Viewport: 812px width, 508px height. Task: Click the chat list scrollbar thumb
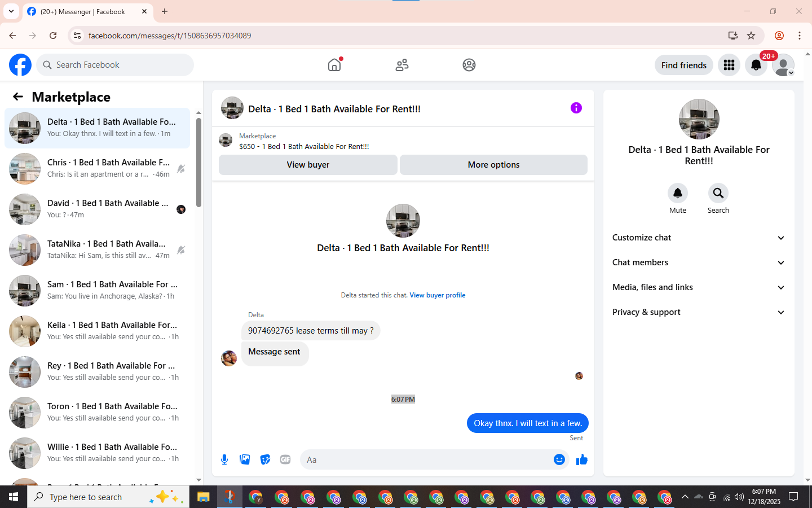click(x=198, y=162)
